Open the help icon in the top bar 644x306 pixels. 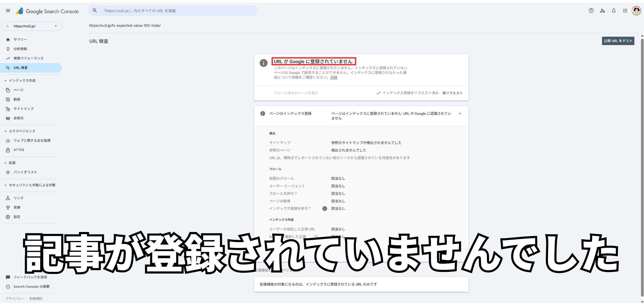point(591,11)
